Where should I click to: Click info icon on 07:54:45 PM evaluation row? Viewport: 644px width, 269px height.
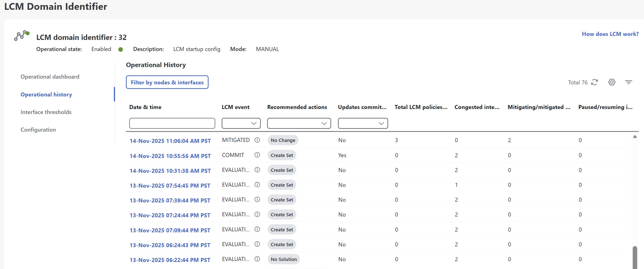[257, 185]
